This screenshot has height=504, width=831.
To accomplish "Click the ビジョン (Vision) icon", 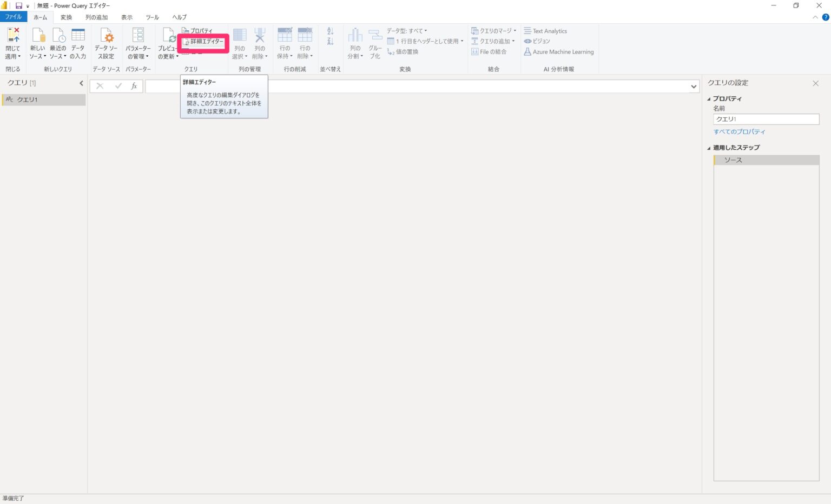I will (538, 41).
